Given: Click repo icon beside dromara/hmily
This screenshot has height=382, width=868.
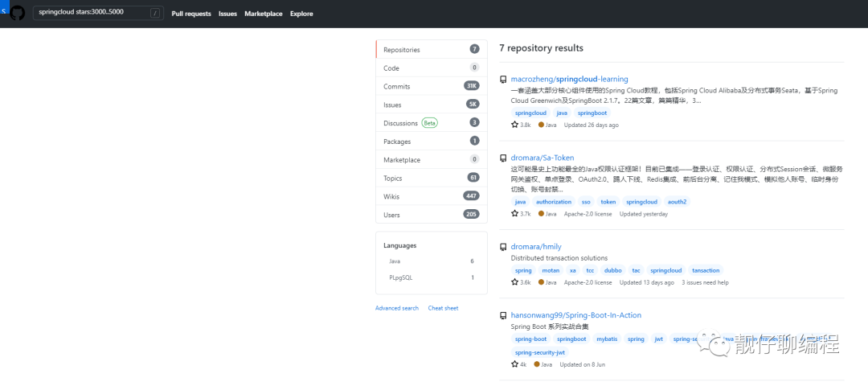Looking at the screenshot, I should [503, 247].
